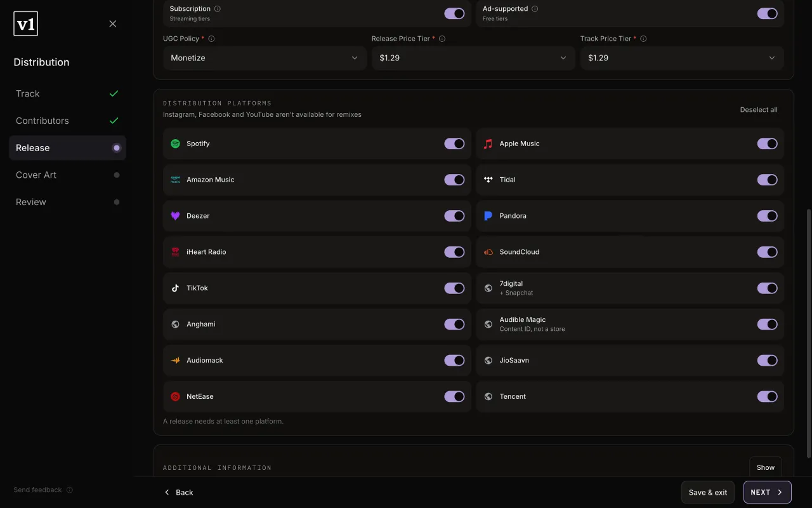Click the info icon next to Ad-supported

coord(535,9)
